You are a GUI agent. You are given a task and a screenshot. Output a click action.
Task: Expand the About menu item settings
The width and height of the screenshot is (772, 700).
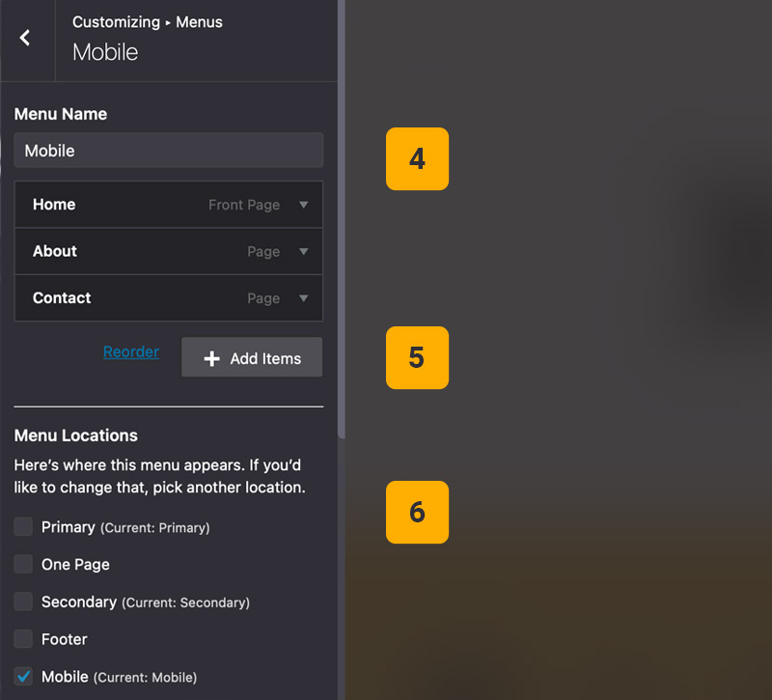click(303, 252)
